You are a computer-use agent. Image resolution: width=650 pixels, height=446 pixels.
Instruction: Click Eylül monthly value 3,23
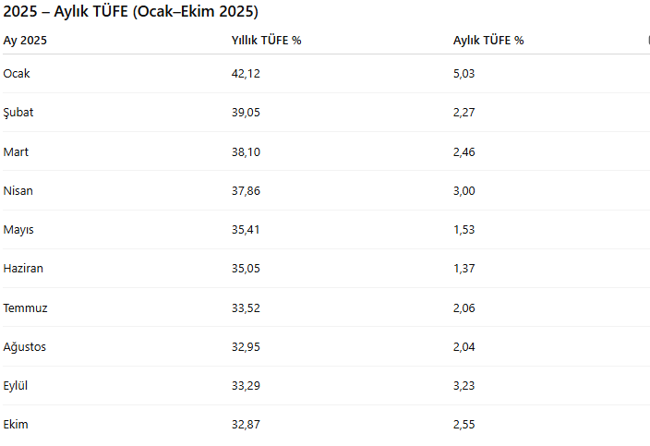tap(466, 386)
